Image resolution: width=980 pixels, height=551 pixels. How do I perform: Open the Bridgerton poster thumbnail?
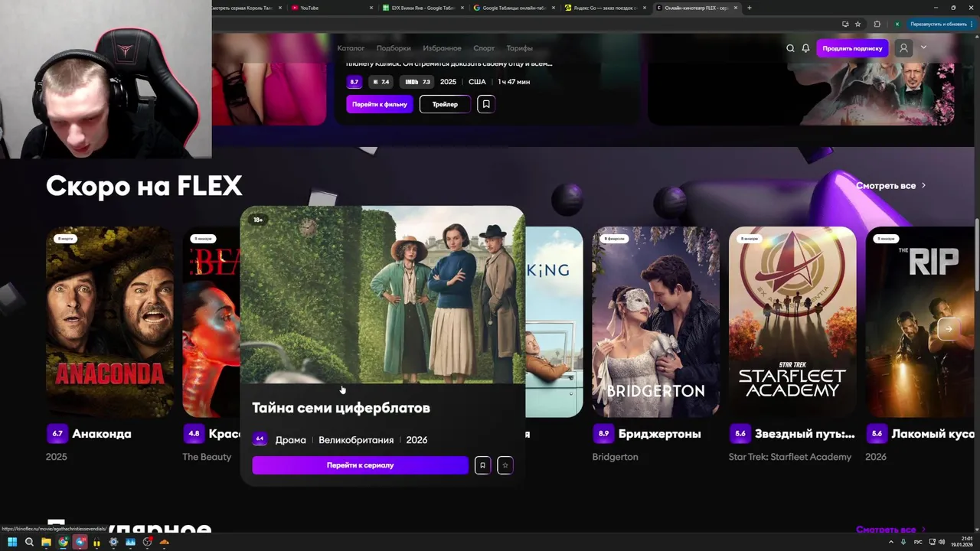655,321
